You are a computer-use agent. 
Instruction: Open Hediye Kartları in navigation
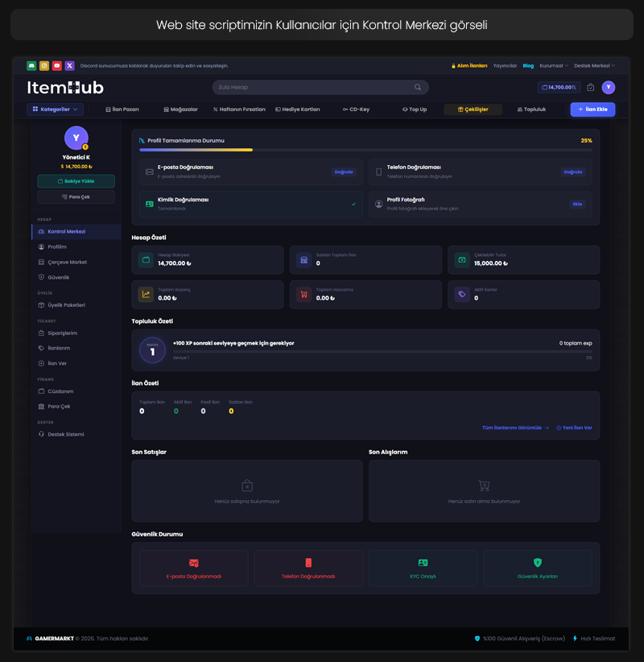(x=298, y=109)
